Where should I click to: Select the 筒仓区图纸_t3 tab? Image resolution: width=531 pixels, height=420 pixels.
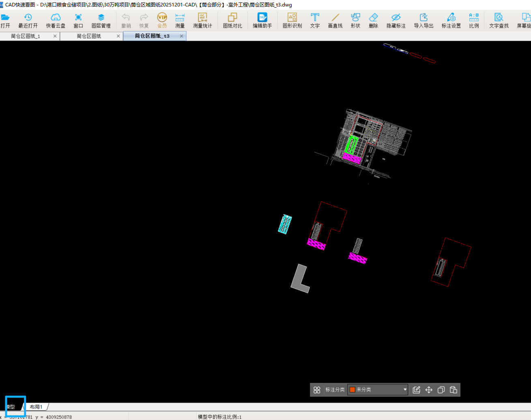point(152,36)
